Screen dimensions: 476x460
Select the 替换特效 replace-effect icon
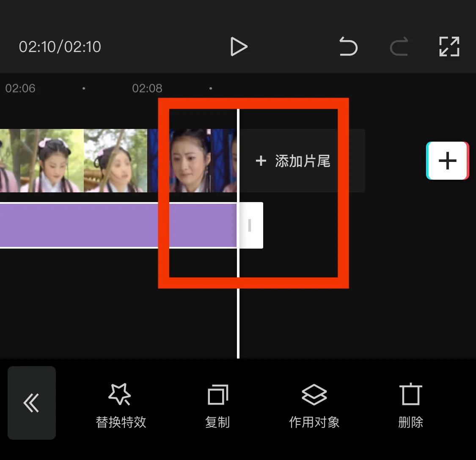pos(121,394)
